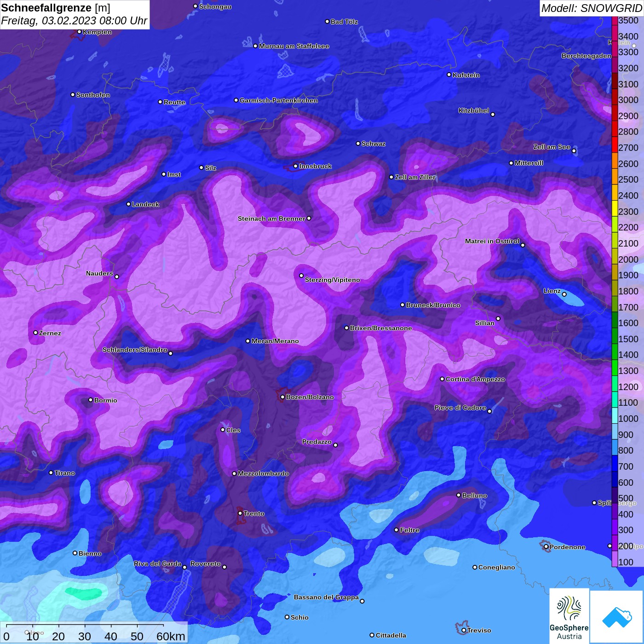Click the Mittersill label
Screen dimensions: 644x644
coord(529,163)
